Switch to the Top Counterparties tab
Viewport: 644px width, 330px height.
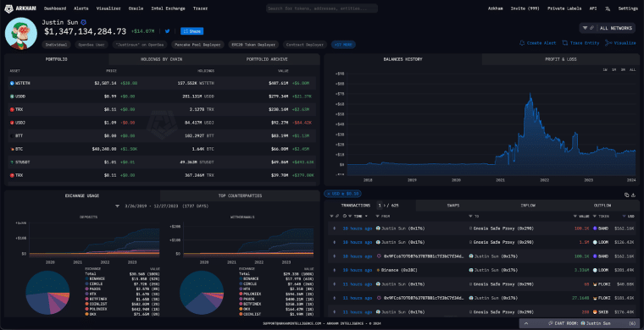240,195
